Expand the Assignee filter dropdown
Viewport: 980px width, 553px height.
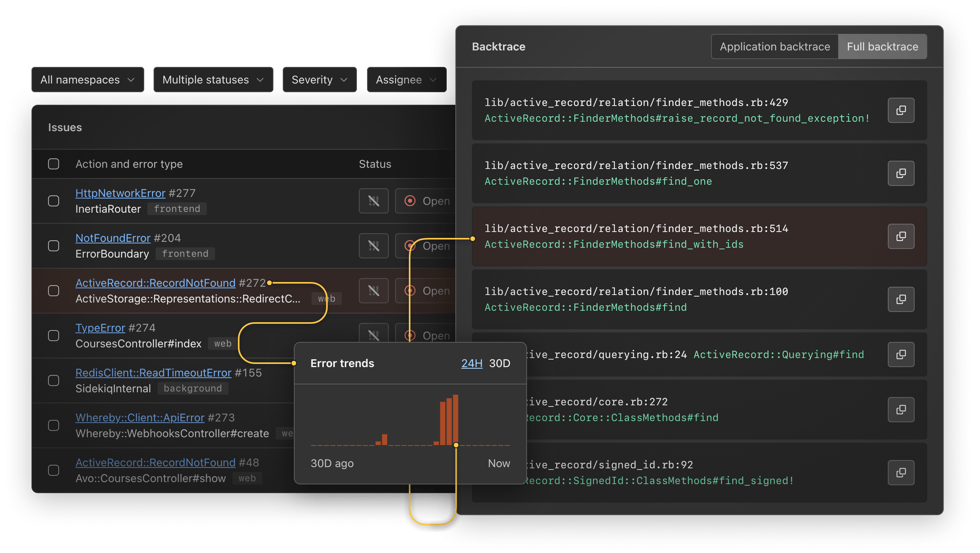pos(406,80)
